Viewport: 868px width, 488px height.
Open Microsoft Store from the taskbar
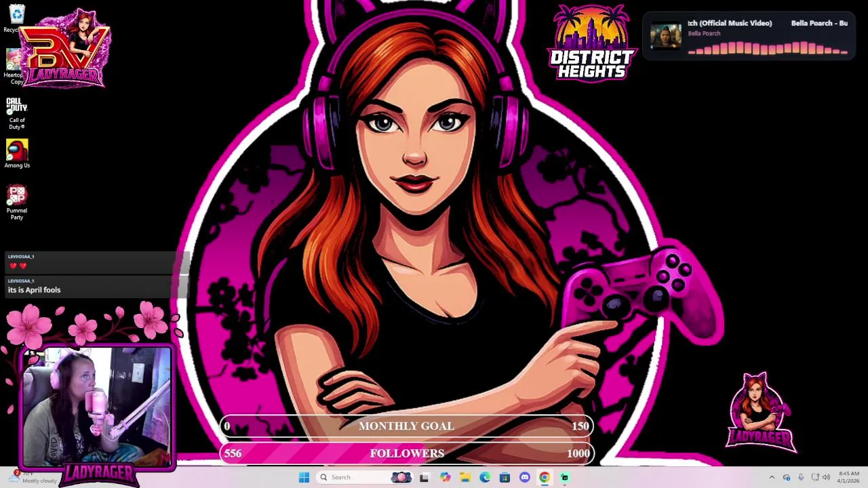point(505,477)
